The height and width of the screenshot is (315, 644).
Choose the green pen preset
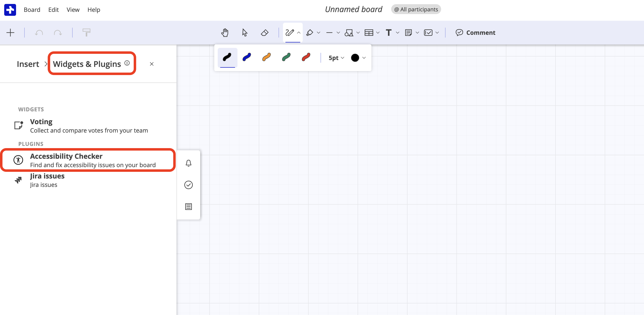(x=286, y=58)
